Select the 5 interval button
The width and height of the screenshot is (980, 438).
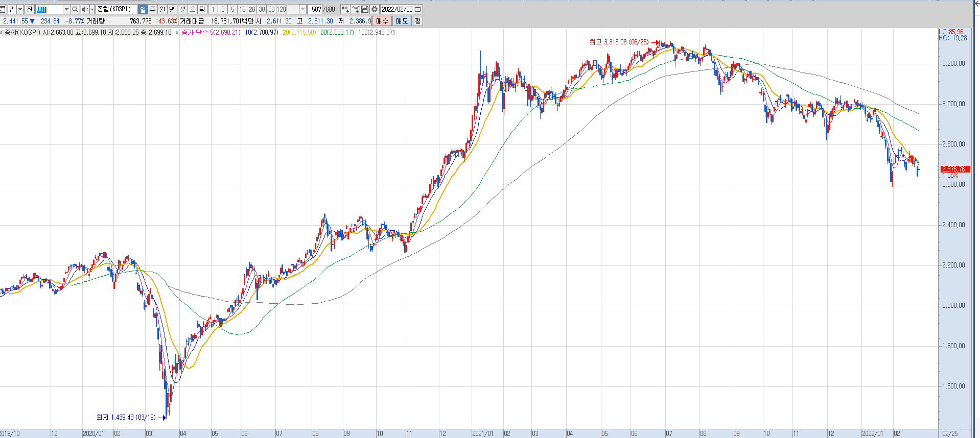[x=232, y=9]
